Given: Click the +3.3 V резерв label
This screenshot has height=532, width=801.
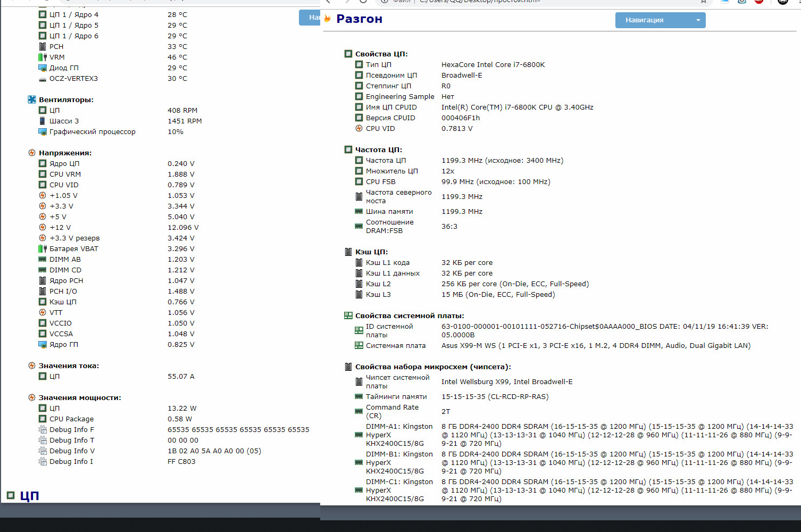Looking at the screenshot, I should point(74,238).
